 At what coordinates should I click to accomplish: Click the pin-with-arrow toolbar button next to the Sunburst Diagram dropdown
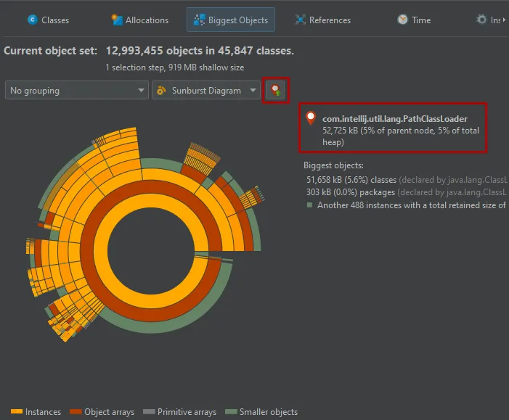(276, 90)
